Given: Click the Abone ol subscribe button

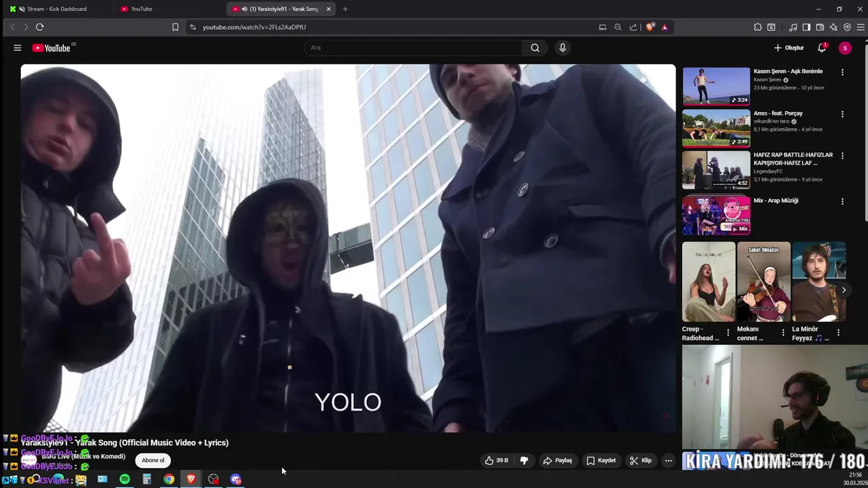Looking at the screenshot, I should [x=153, y=460].
